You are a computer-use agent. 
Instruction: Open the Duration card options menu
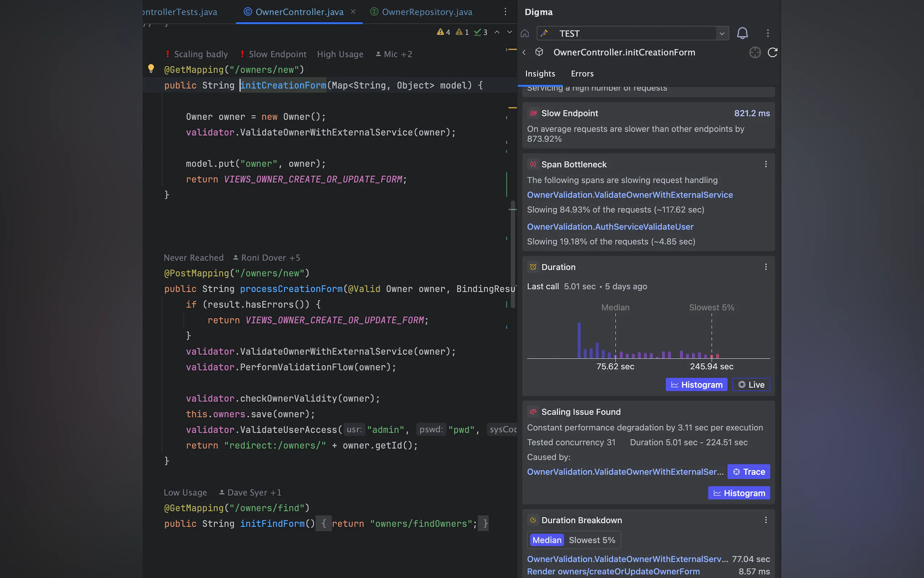766,267
